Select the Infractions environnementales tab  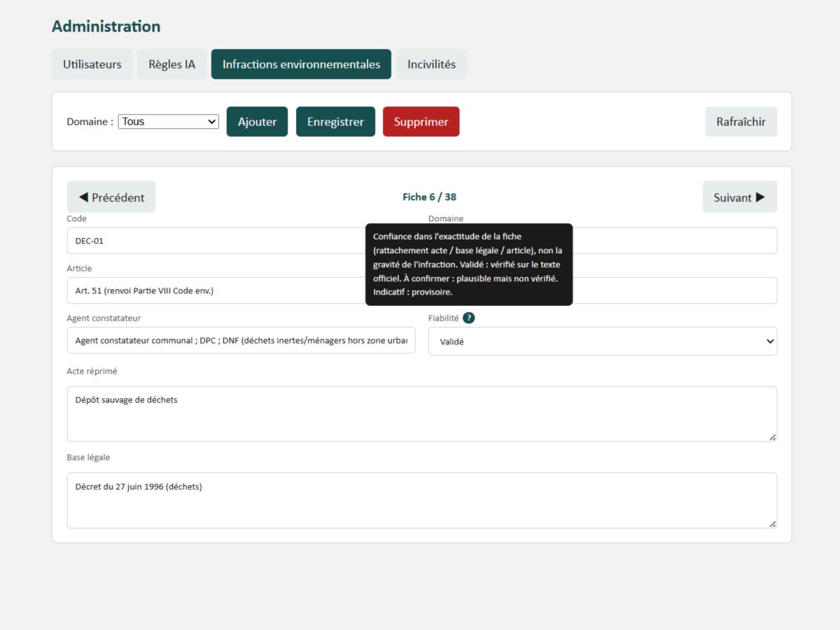301,64
